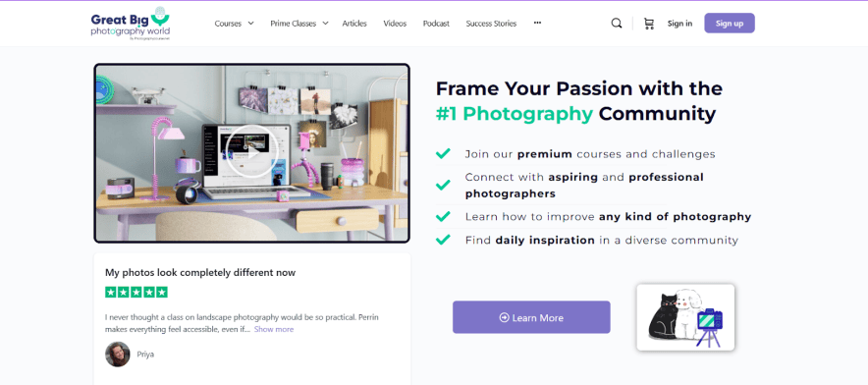
Task: Open the Articles menu item
Action: coord(354,24)
